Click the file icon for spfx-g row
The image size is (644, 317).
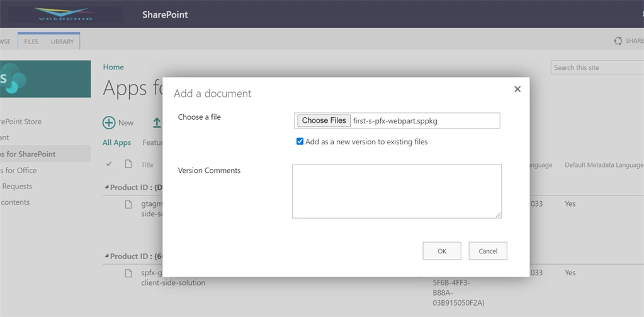point(128,273)
